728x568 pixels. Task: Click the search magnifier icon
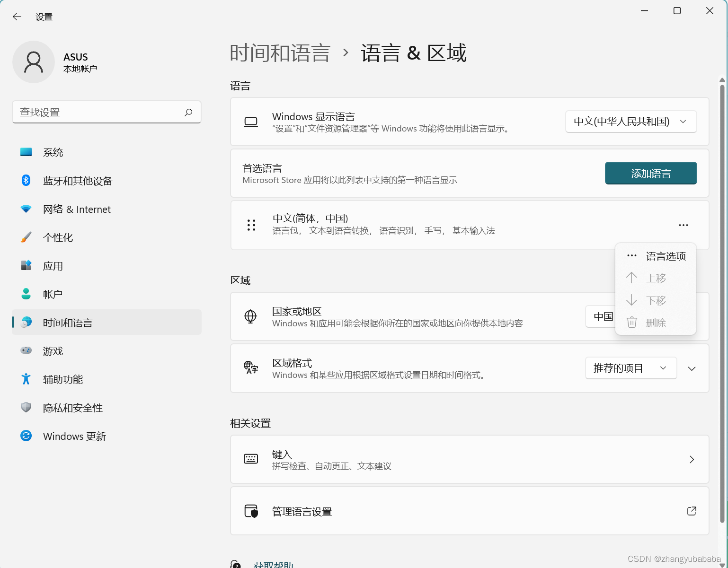click(188, 112)
